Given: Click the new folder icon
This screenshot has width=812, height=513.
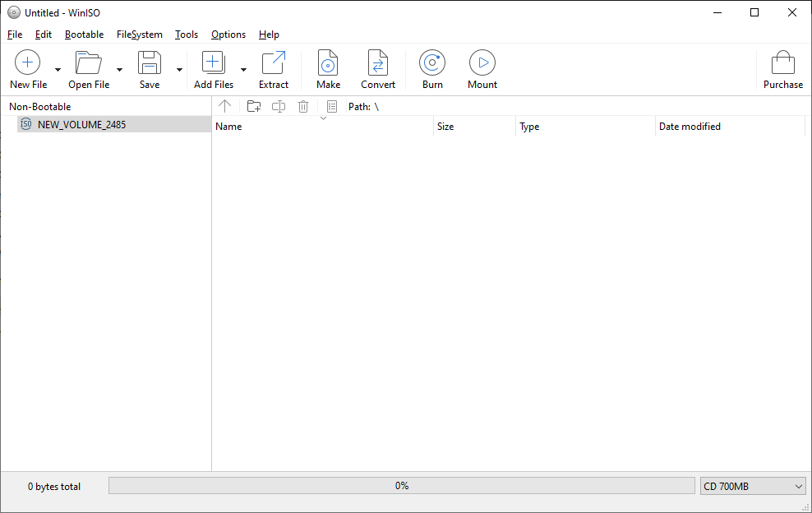Looking at the screenshot, I should 254,106.
